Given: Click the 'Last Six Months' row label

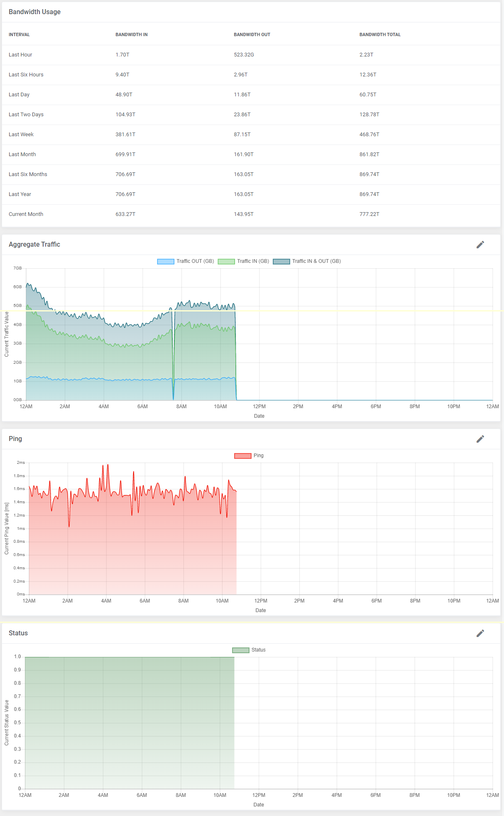Looking at the screenshot, I should pyautogui.click(x=28, y=174).
